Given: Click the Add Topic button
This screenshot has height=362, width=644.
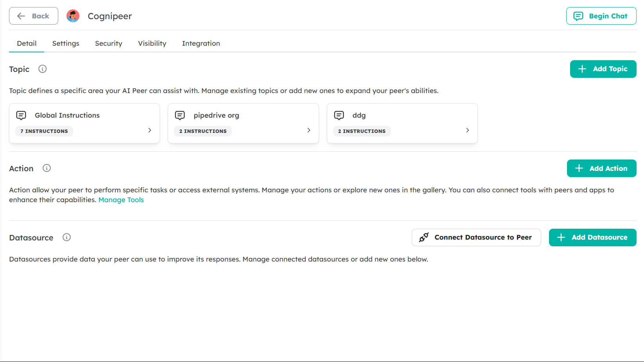Looking at the screenshot, I should tap(603, 69).
